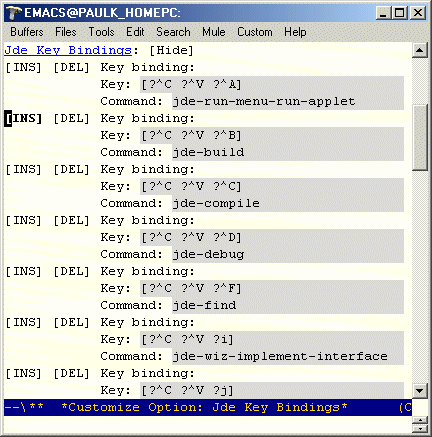Click the mode line Customize Option text
The width and height of the screenshot is (432, 437).
204,407
